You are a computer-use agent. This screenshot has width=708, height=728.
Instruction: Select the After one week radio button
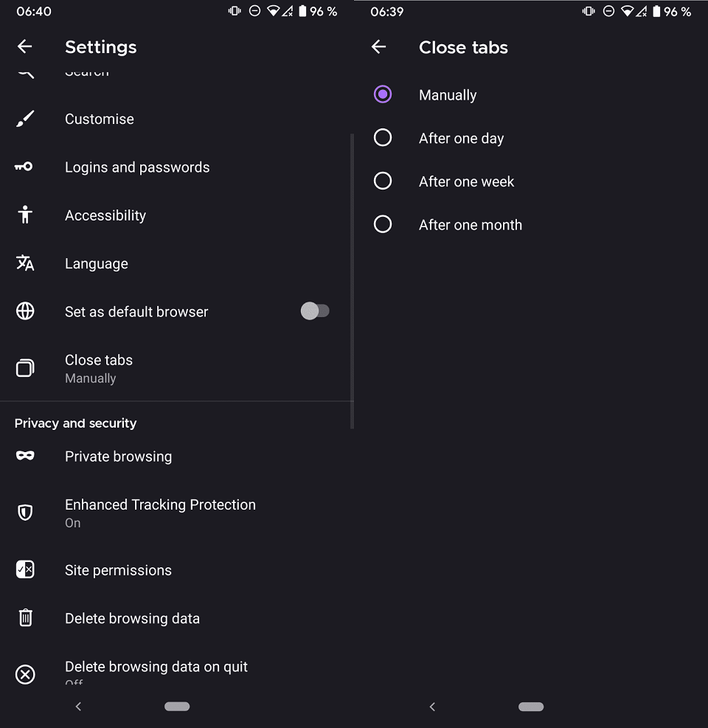383,181
